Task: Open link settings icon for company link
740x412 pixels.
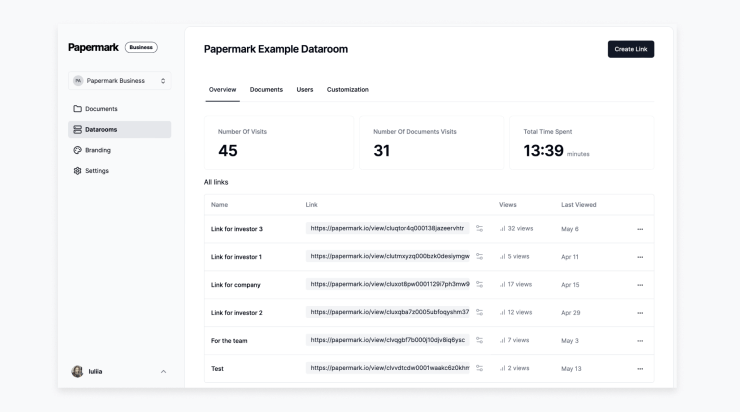Action: tap(479, 284)
